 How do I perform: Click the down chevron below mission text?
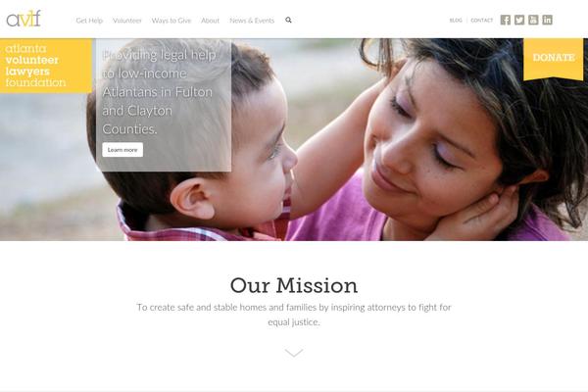[x=294, y=353]
